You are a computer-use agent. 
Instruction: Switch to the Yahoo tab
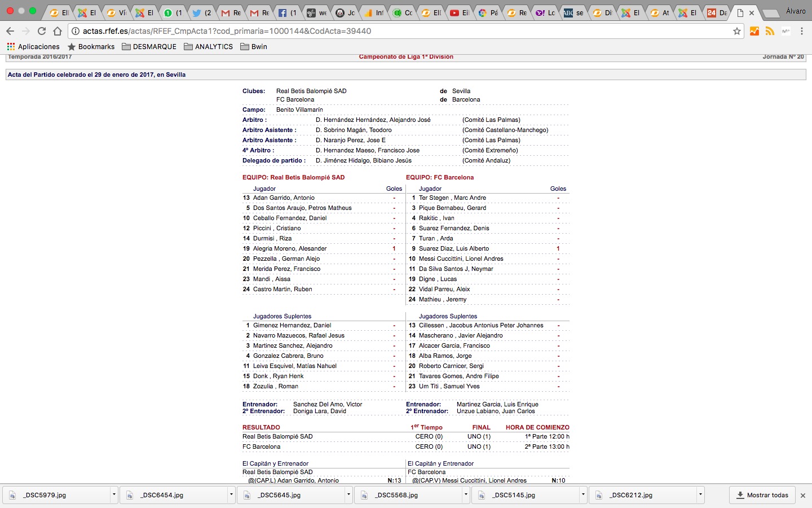tap(545, 12)
